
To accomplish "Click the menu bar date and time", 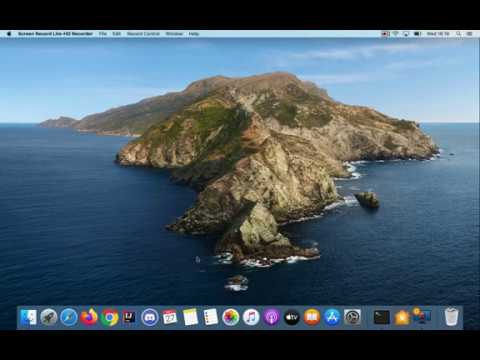I will 438,34.
